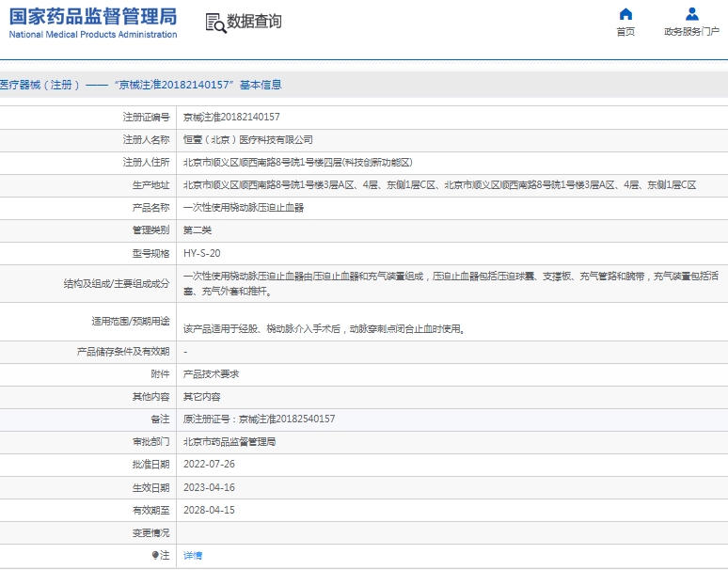The height and width of the screenshot is (570, 728).
Task: Click the 结构及组成/主要组成成分 label
Action: coord(117,284)
